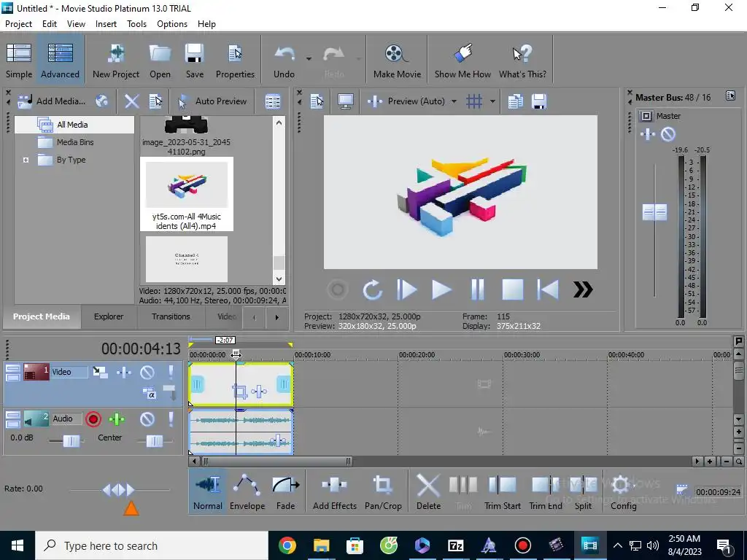Open the Options menu
747x560 pixels.
pyautogui.click(x=172, y=24)
